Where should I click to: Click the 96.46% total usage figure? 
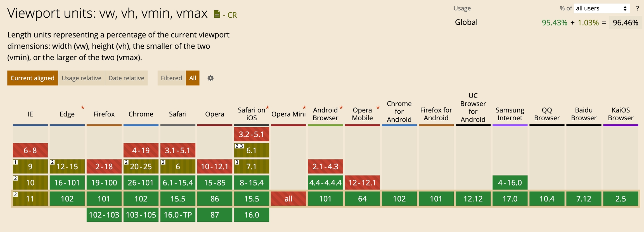point(625,23)
